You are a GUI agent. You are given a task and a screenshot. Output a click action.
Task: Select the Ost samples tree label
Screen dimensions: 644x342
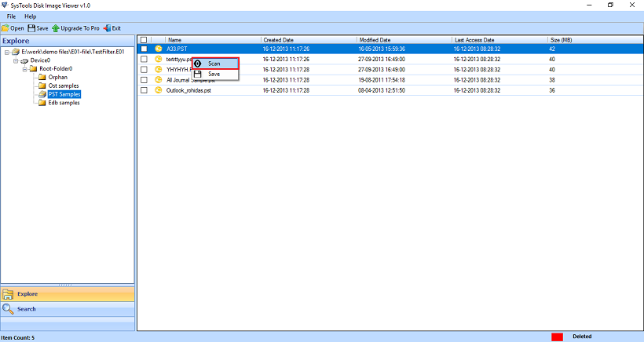(x=64, y=85)
